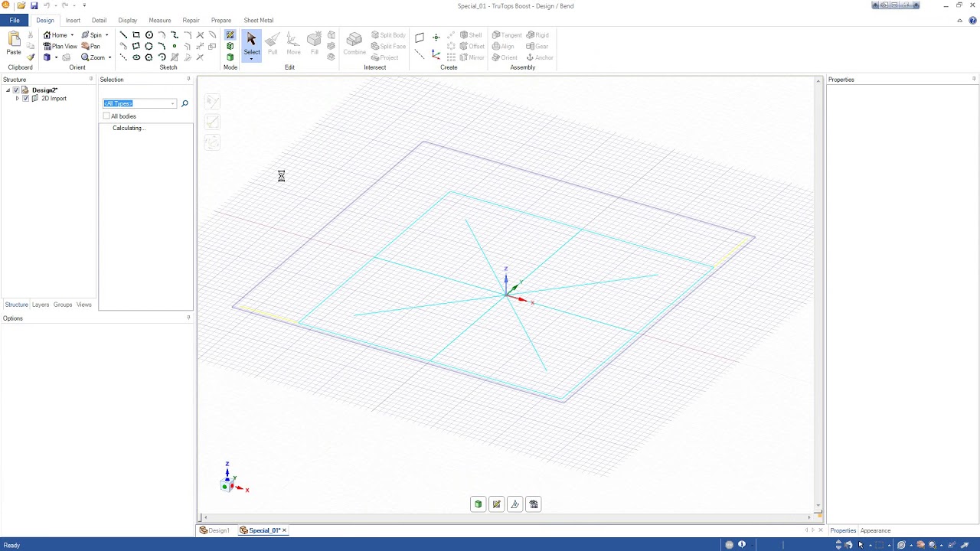980x551 pixels.
Task: Switch to the Prepare ribbon tab
Action: tap(221, 21)
